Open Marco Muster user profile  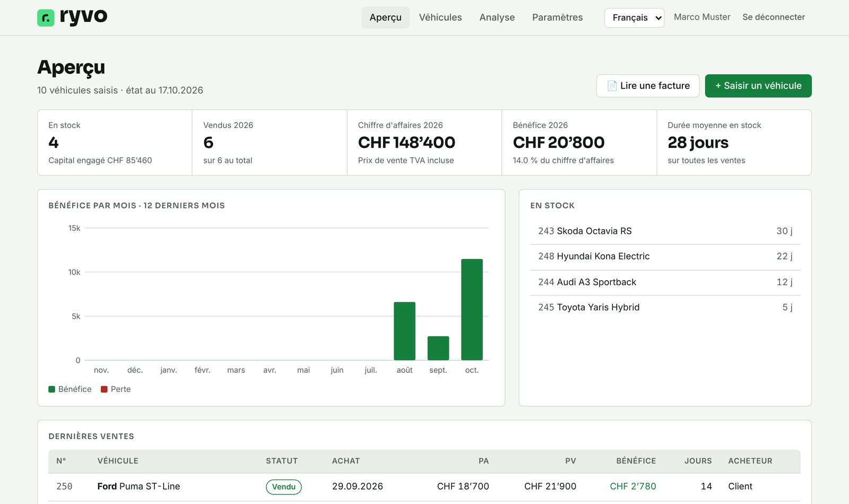pyautogui.click(x=702, y=17)
